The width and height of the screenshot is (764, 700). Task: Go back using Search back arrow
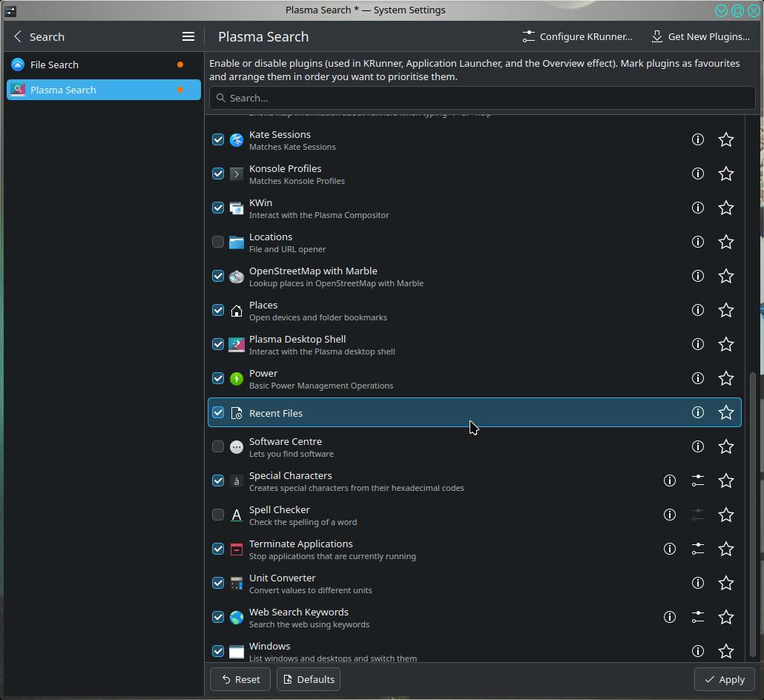tap(18, 36)
